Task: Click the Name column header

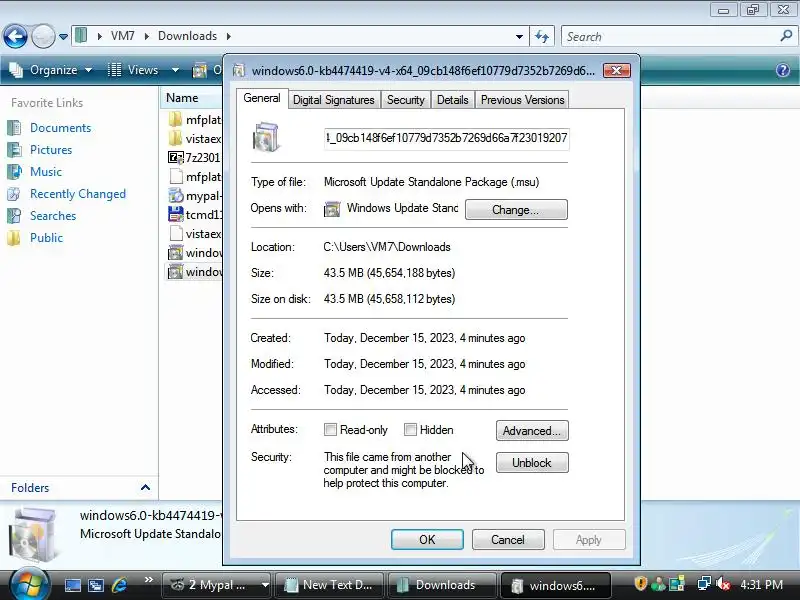Action: coord(191,98)
